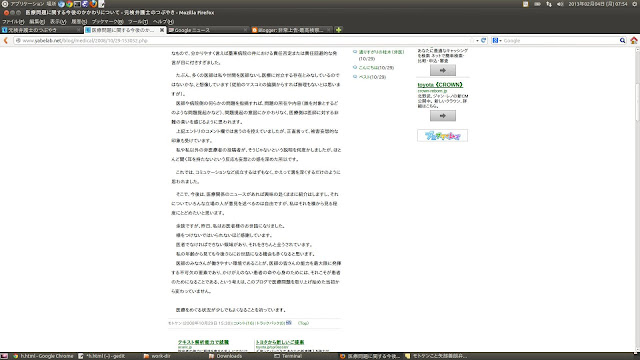Click the bookmark star in the address bar
This screenshot has height=360, width=640.
(x=472, y=40)
